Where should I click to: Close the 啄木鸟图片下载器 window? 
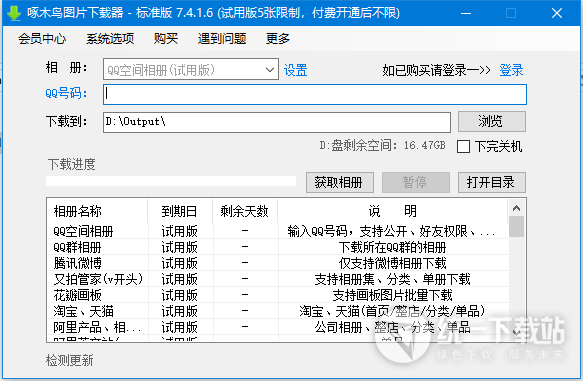(557, 13)
